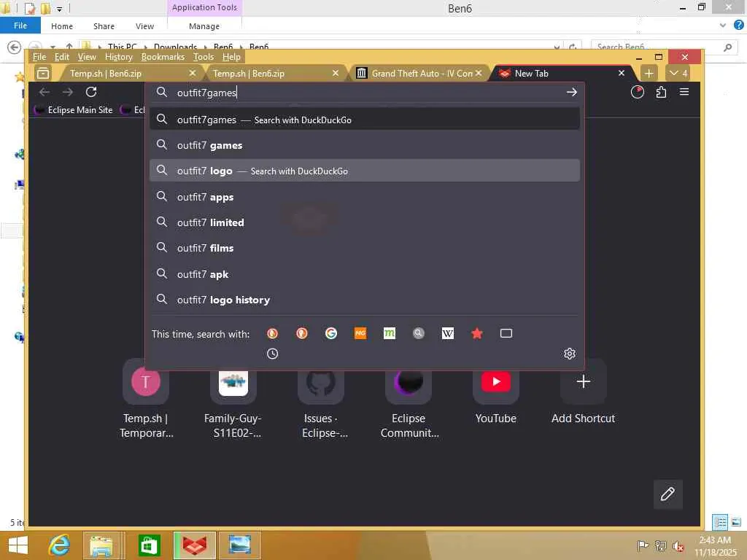Switch Explorer to details view icon
Screen dimensions: 747x560
click(720, 522)
